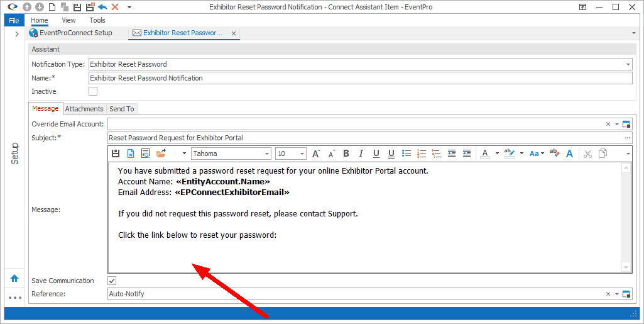Open the Reference lookup window icon

(626, 294)
